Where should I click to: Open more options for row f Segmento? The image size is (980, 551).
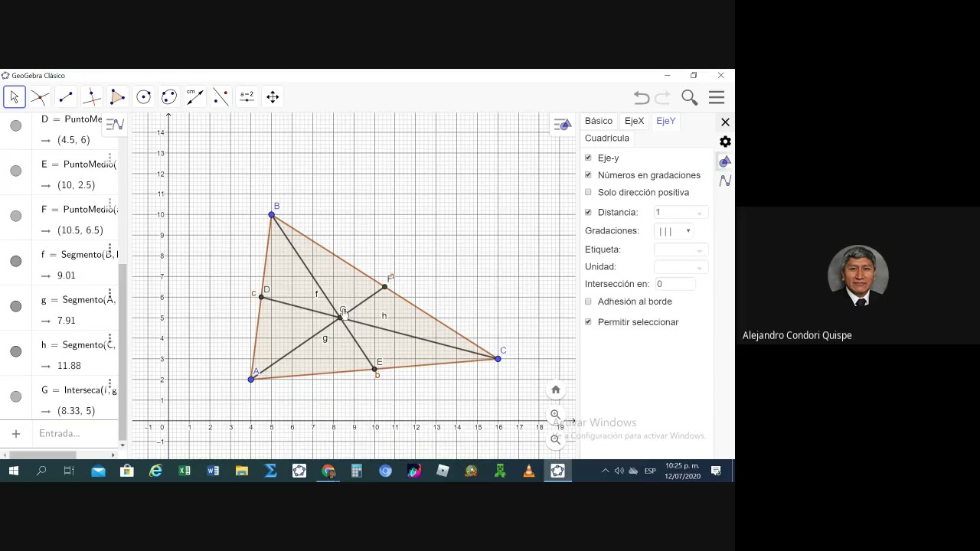[110, 249]
